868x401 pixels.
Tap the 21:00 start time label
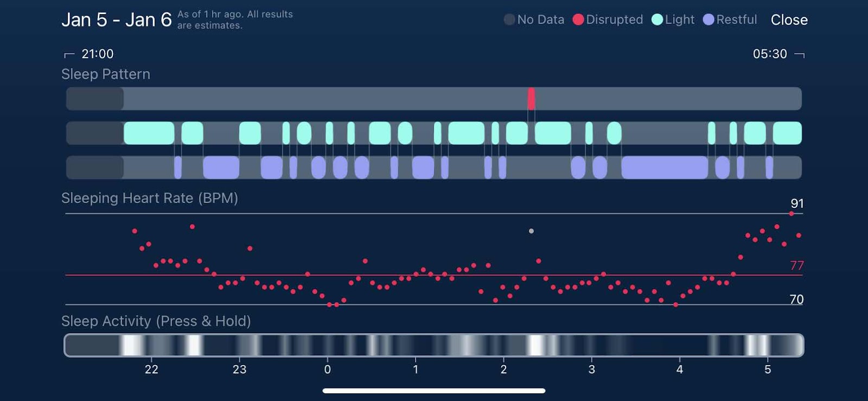[98, 54]
